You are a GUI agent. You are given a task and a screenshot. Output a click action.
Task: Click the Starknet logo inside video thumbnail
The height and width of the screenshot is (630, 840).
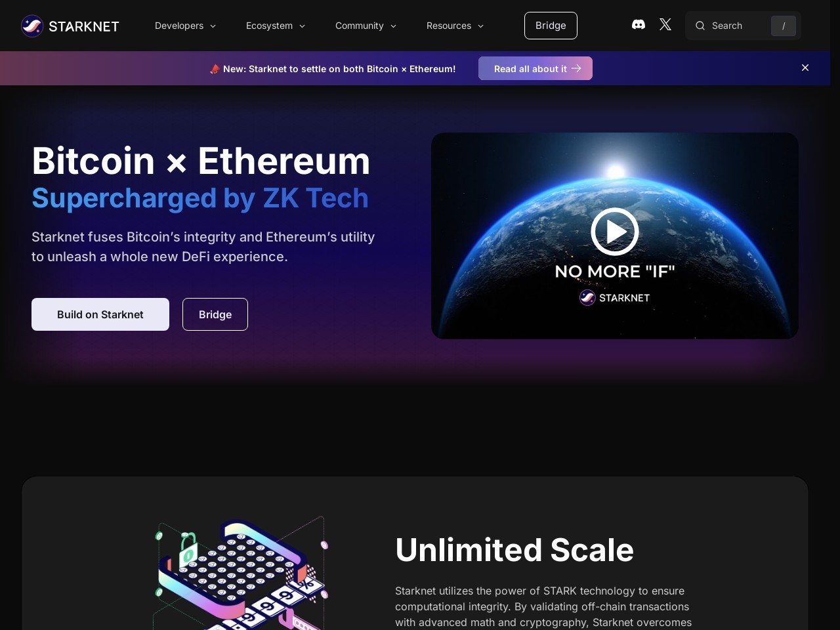[x=615, y=298]
